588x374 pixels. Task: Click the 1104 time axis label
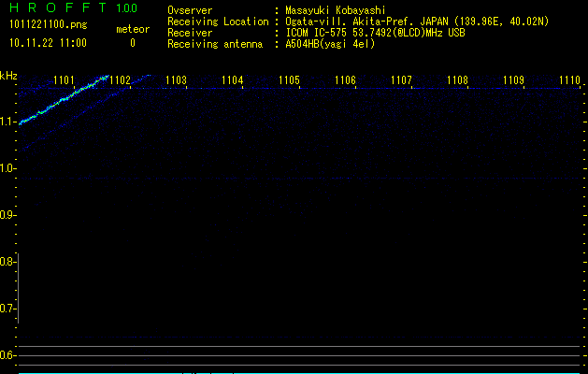[x=233, y=79]
